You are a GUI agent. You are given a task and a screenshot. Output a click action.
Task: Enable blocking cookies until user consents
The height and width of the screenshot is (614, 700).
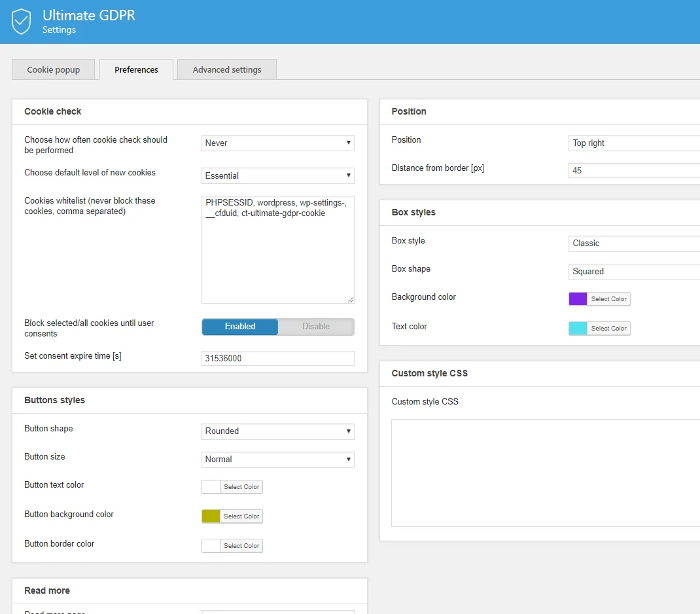239,326
